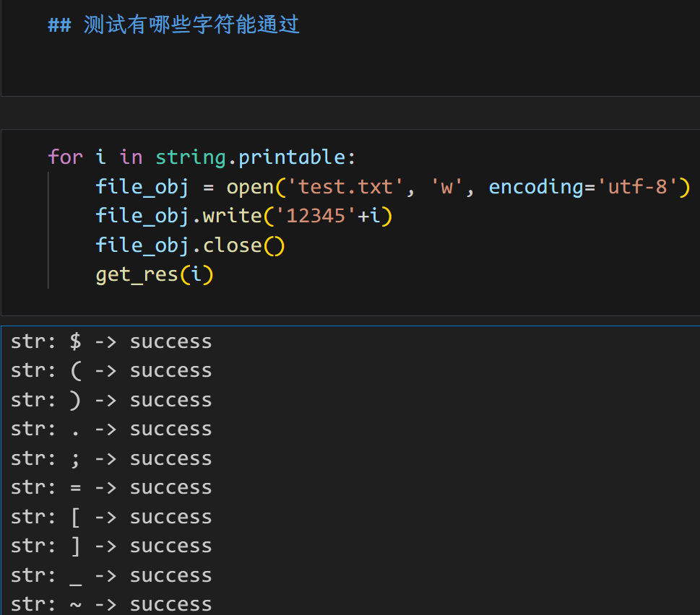Screen dimensions: 700x615
Task: Click 'string' in the for loop line
Action: [x=191, y=157]
